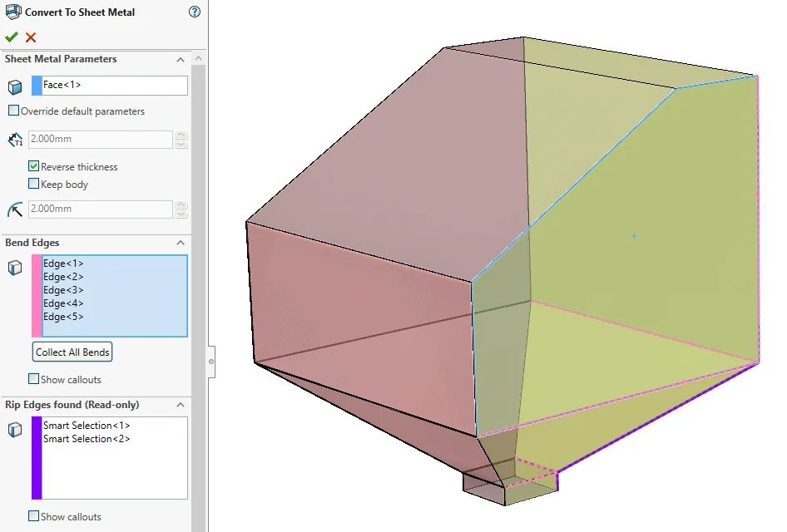This screenshot has height=532, width=787.
Task: Click the thickness value input field
Action: 98,139
